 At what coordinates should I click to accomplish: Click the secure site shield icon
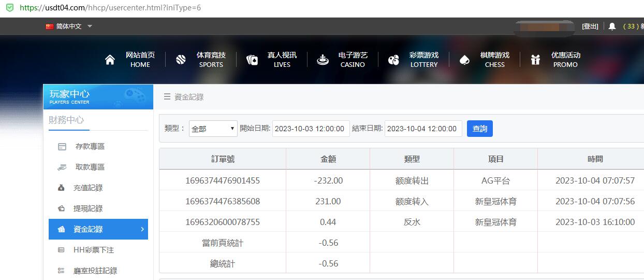coord(10,8)
